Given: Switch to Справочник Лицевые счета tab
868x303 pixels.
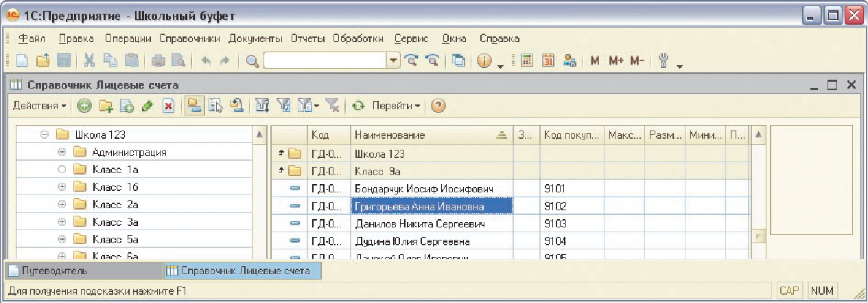Looking at the screenshot, I should pyautogui.click(x=242, y=271).
